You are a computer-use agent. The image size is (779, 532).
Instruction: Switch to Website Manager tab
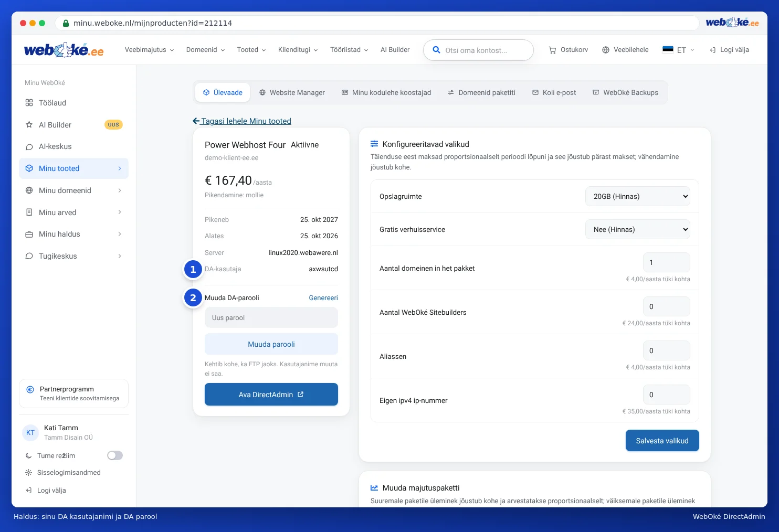[292, 92]
